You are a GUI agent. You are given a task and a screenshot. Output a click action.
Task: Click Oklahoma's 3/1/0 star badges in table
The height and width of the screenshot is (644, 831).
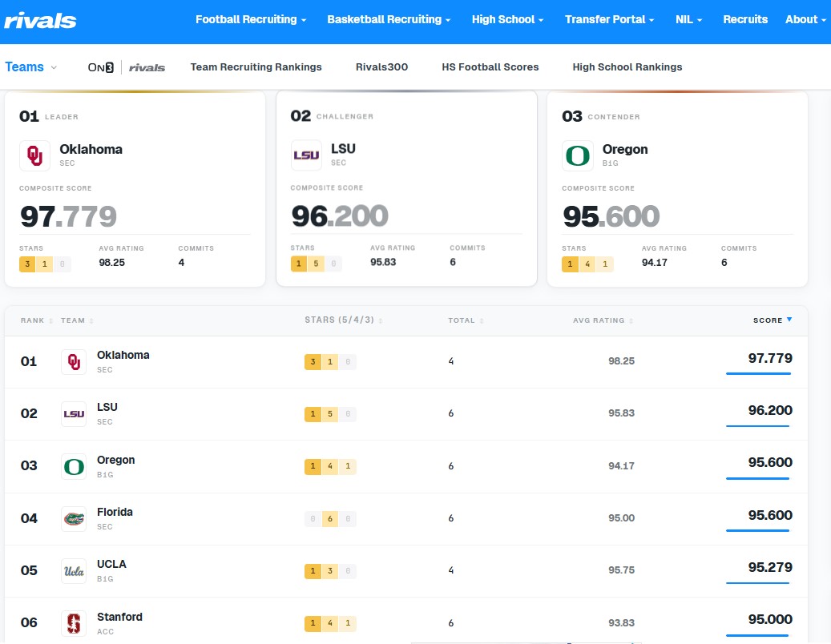point(330,362)
